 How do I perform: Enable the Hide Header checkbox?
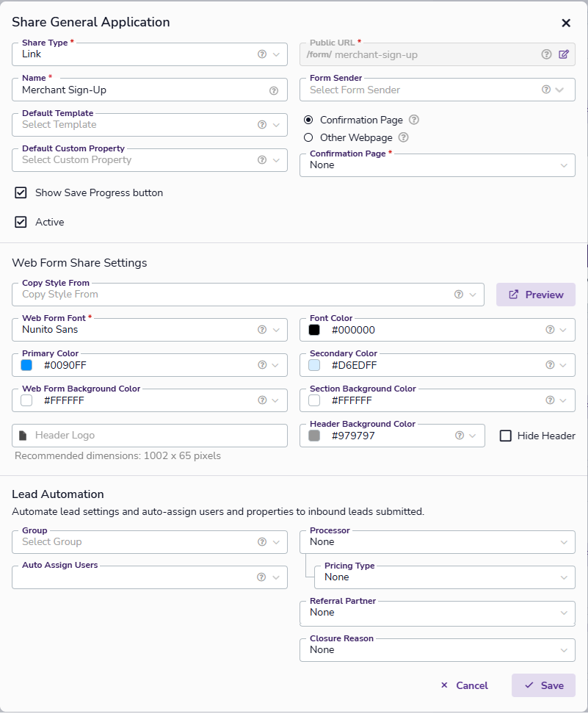[x=506, y=436]
